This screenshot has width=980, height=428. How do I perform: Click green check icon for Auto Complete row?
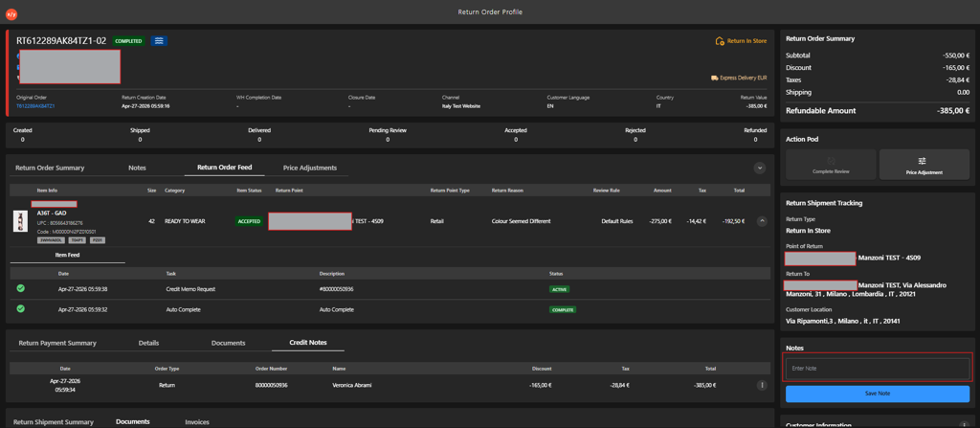tap(21, 308)
